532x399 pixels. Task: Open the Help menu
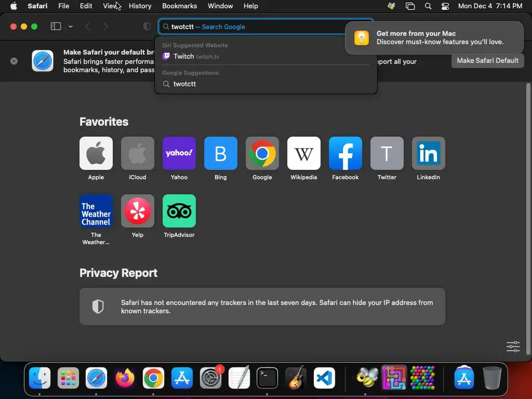tap(251, 6)
